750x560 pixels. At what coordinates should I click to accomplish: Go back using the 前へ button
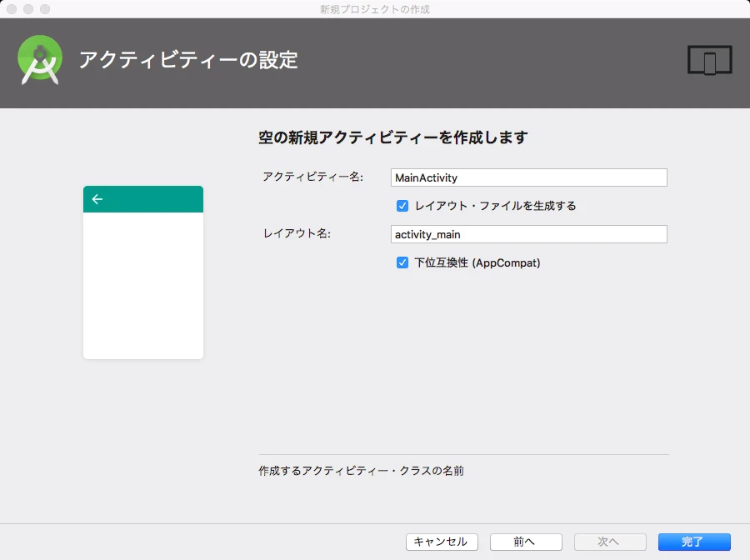525,541
